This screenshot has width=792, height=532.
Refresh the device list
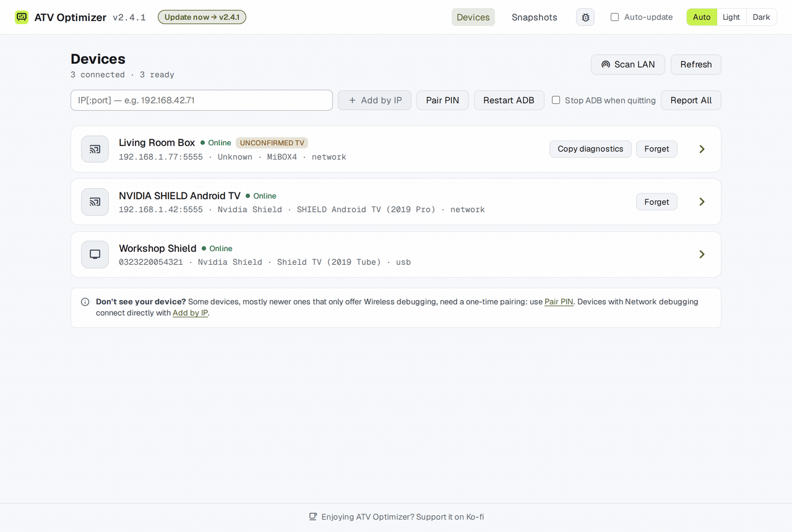click(x=696, y=64)
